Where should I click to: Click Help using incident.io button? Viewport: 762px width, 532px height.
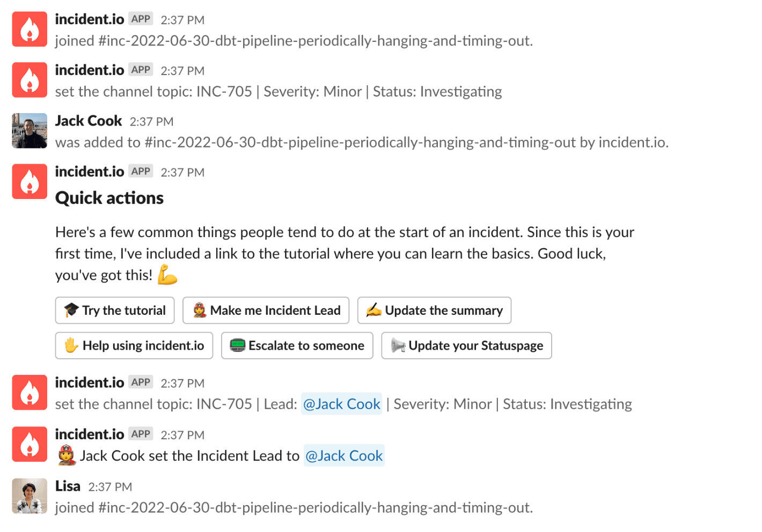[x=134, y=346]
